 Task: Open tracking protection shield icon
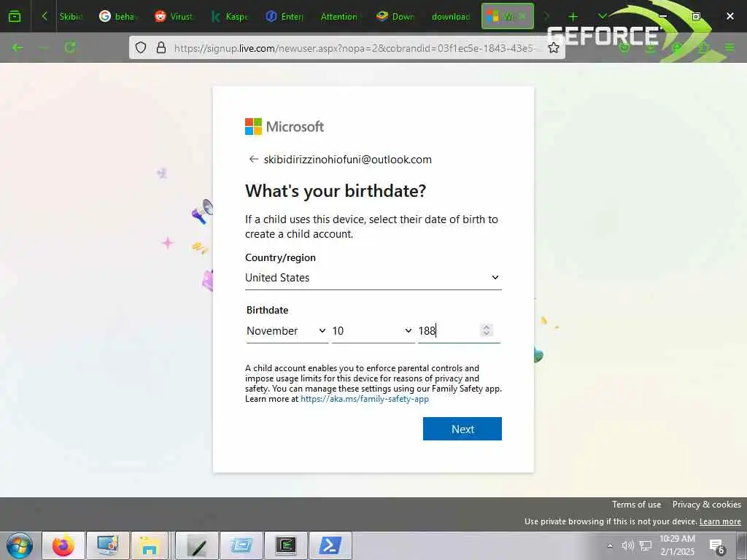[x=141, y=47]
